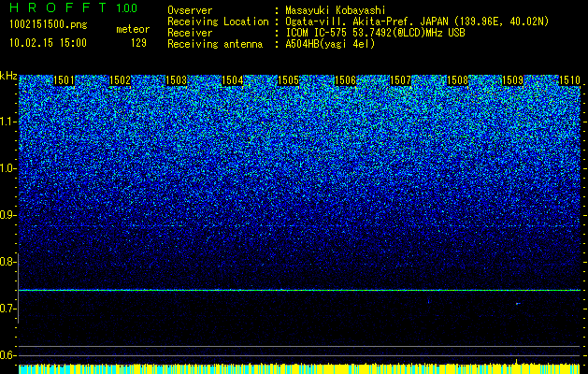Click the 1503 time marker
Image resolution: width=588 pixels, height=374 pixels.
coord(177,80)
